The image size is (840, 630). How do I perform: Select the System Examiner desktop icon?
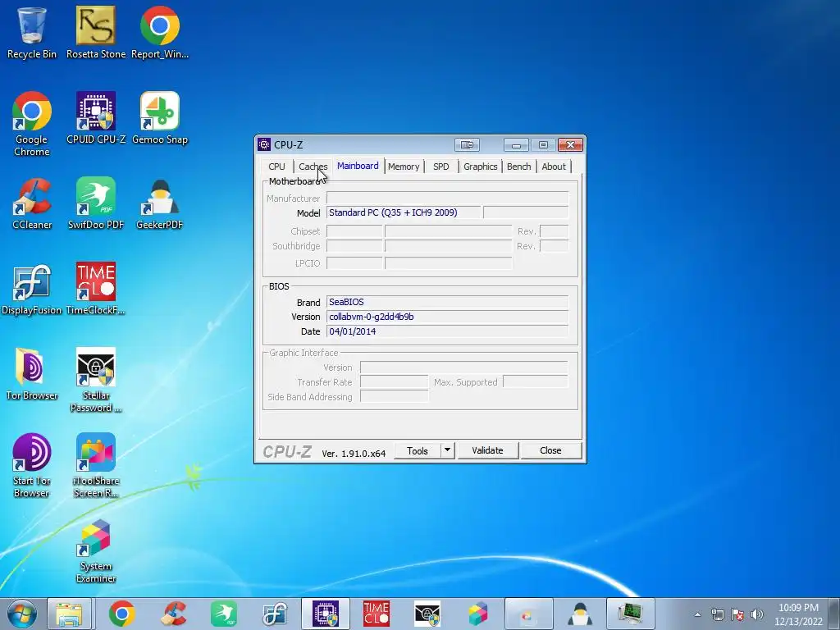pos(96,551)
